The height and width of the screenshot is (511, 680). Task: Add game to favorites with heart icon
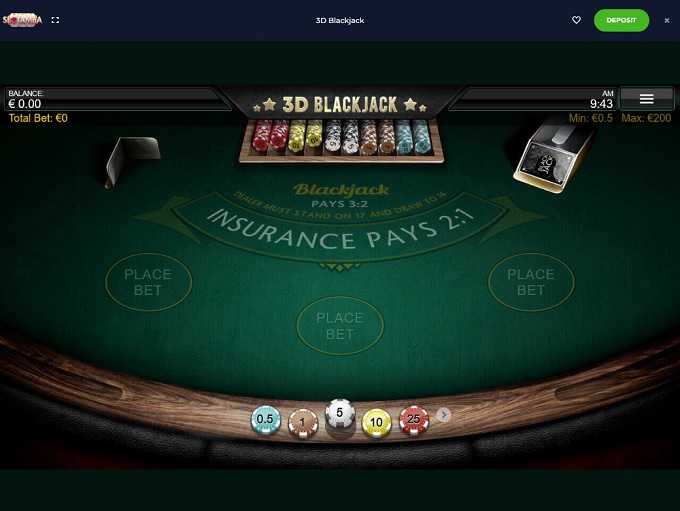click(x=576, y=20)
